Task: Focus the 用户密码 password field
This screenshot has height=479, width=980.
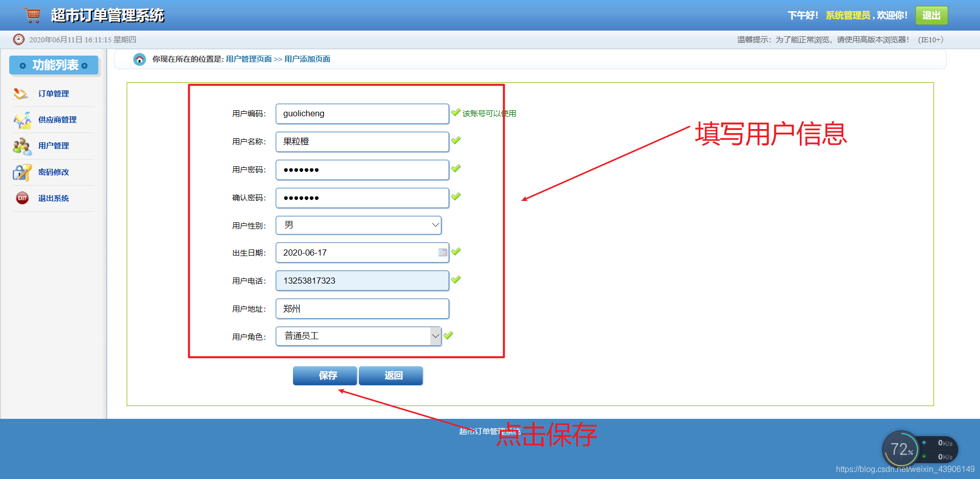Action: (x=362, y=170)
